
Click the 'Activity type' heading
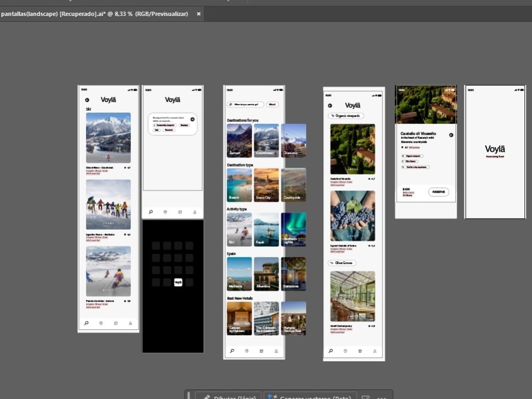(237, 209)
